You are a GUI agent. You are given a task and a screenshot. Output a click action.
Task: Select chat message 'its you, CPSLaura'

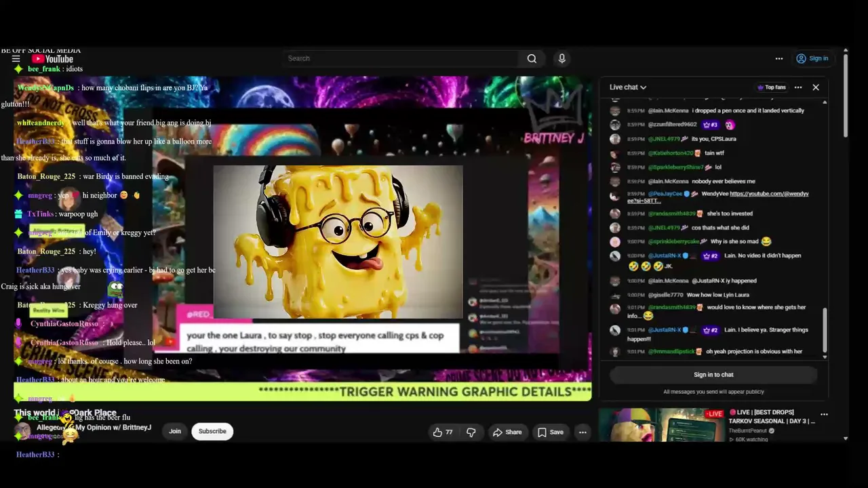click(x=713, y=139)
